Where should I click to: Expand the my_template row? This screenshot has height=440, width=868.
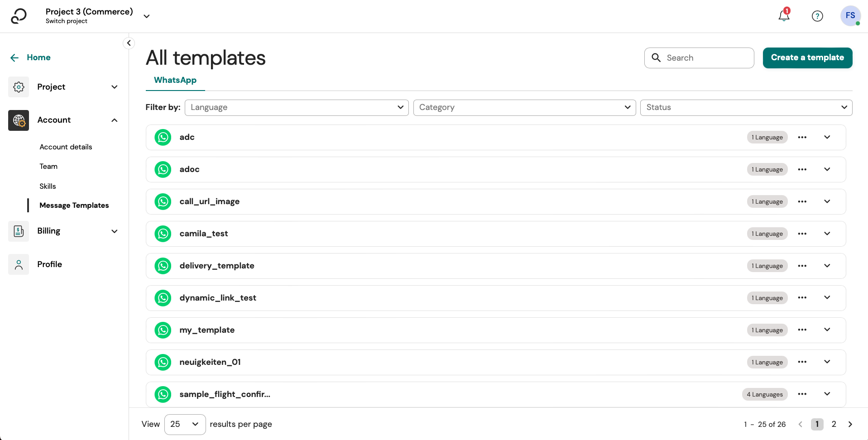pos(827,330)
